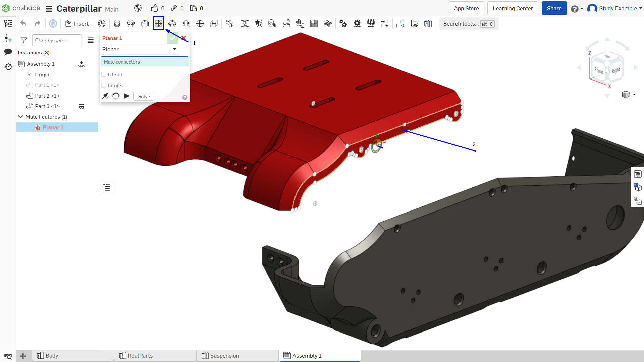The width and height of the screenshot is (644, 362).
Task: Select the Assembly 1 tab
Action: (320, 356)
